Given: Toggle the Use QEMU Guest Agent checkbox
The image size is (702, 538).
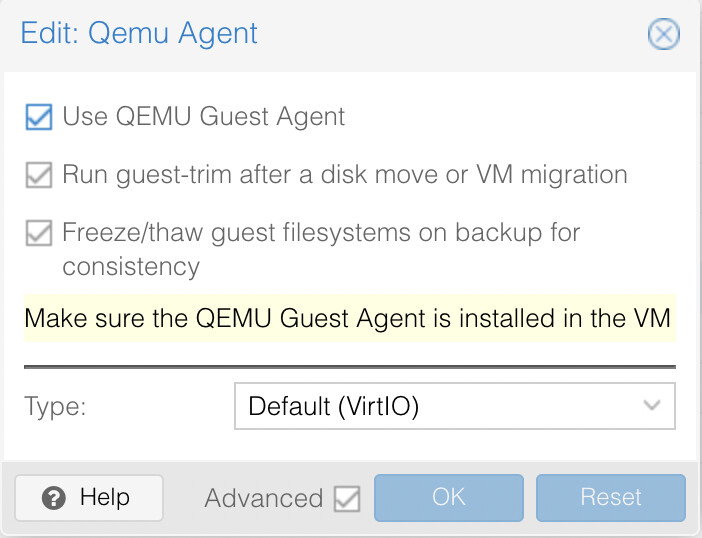Looking at the screenshot, I should [x=39, y=117].
